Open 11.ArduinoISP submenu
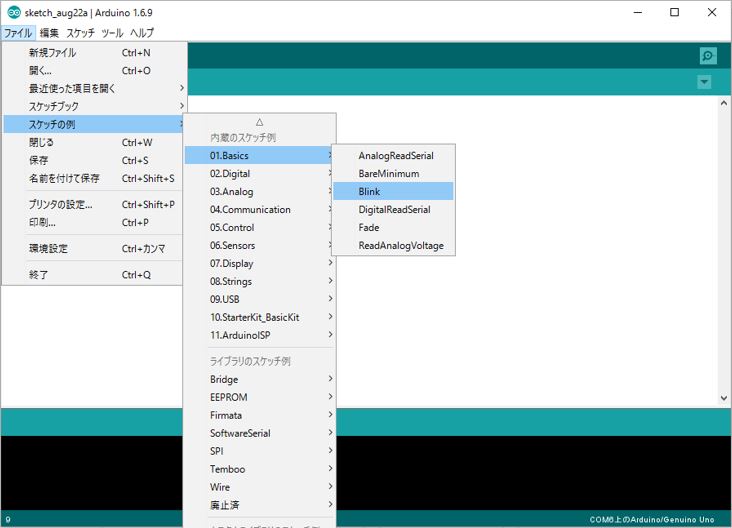Screen dimensions: 732x528 point(260,335)
